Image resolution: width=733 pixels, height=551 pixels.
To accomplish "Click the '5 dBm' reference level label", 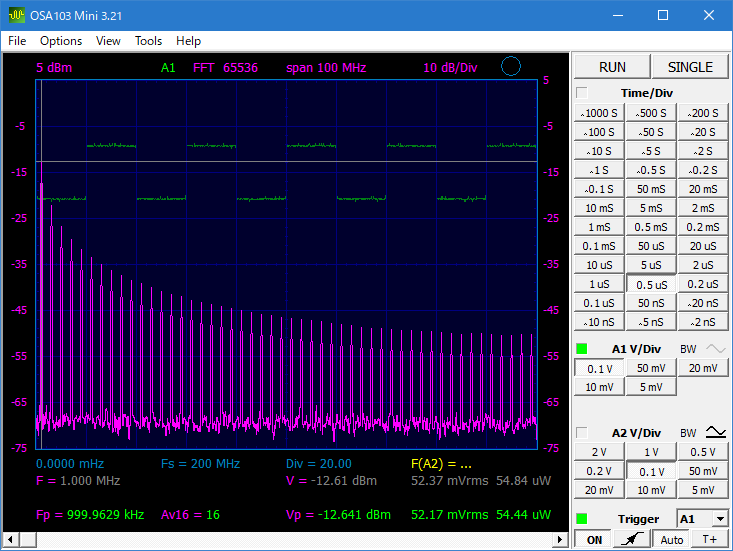I will tap(54, 68).
